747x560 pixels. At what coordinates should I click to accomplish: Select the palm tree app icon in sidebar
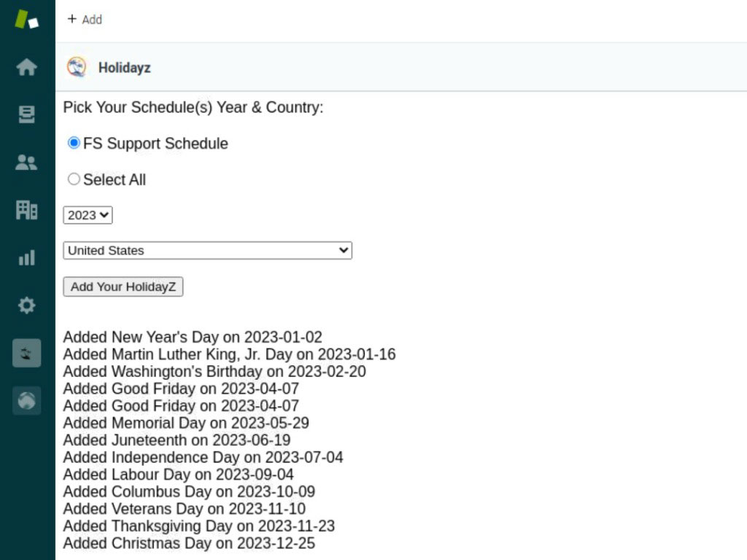click(x=26, y=353)
